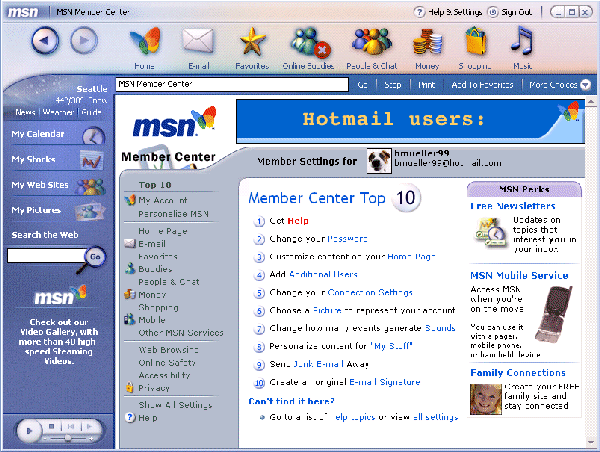Click the Help & Settings question icon

(x=419, y=12)
